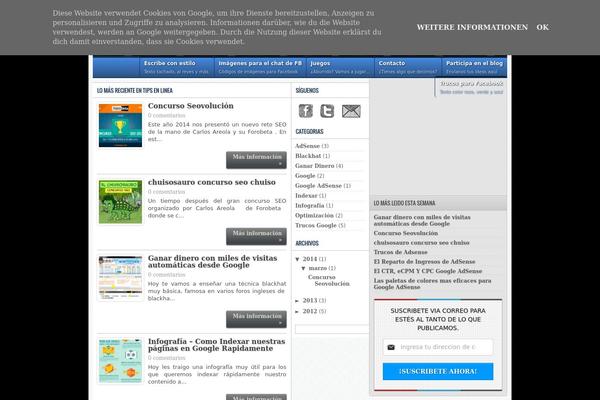Collapse the marzo archive month
This screenshot has width=600, height=400.
(303, 268)
